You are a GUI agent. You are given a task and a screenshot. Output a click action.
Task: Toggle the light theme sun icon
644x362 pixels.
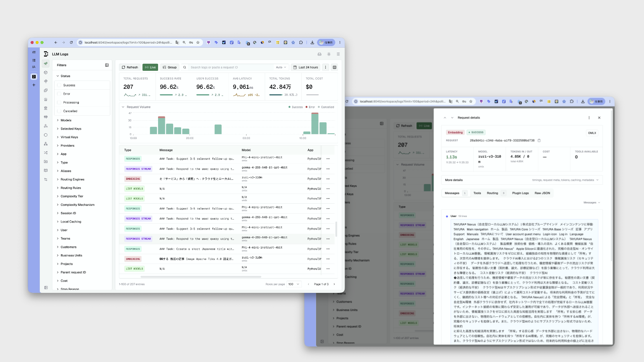tap(329, 54)
